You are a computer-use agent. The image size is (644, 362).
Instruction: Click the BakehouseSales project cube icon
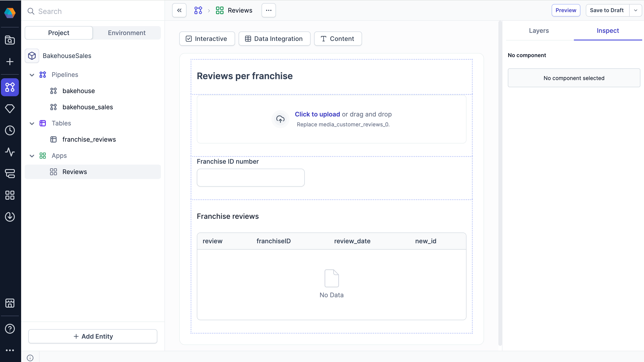click(x=32, y=56)
